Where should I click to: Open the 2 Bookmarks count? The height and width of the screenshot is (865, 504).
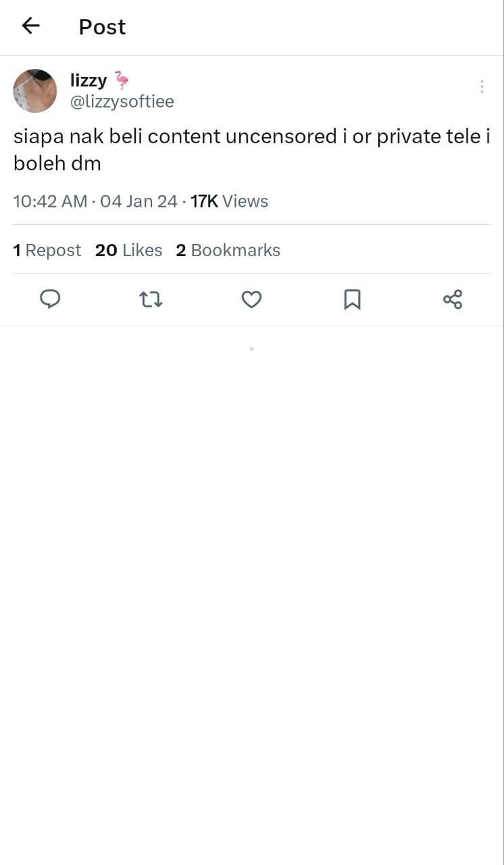tap(228, 250)
